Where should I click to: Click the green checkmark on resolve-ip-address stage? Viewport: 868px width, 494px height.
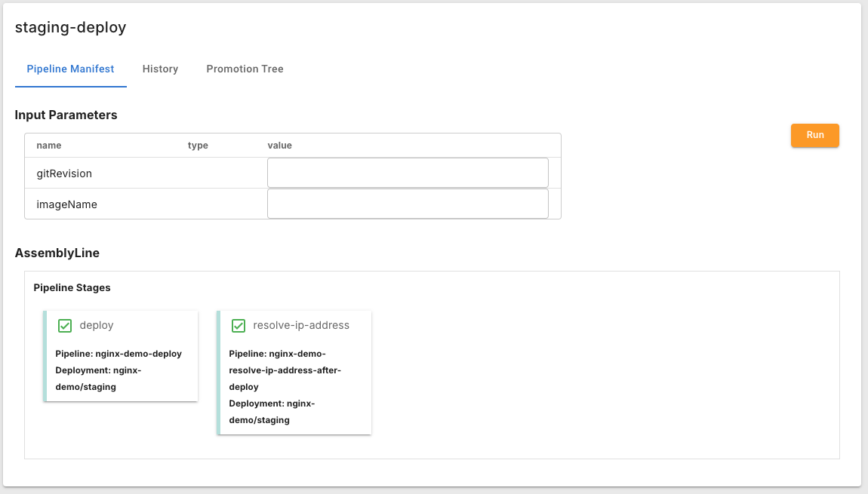coord(239,326)
